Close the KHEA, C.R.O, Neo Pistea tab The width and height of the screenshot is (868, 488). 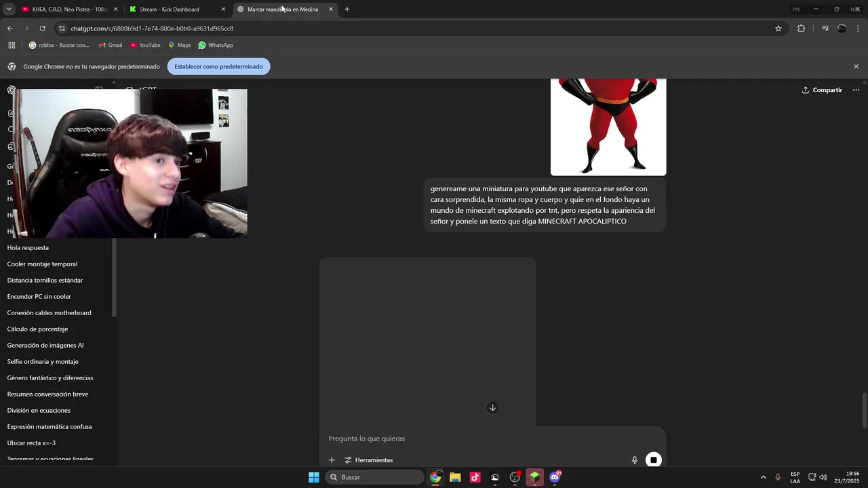[x=115, y=9]
